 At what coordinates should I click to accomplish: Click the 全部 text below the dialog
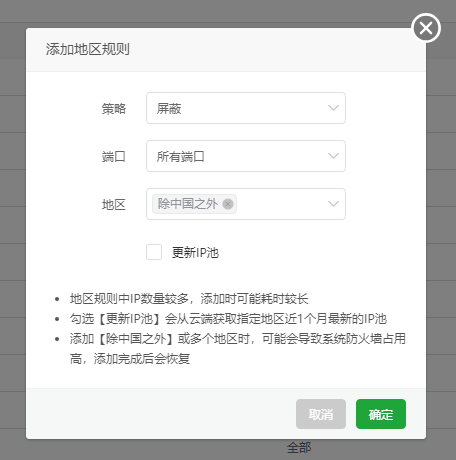point(299,448)
